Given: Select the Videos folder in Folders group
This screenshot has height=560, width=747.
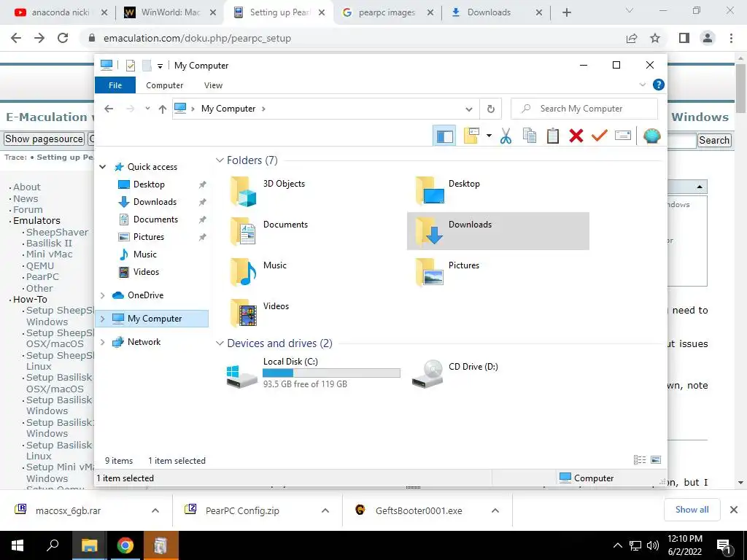Looking at the screenshot, I should [x=314, y=313].
